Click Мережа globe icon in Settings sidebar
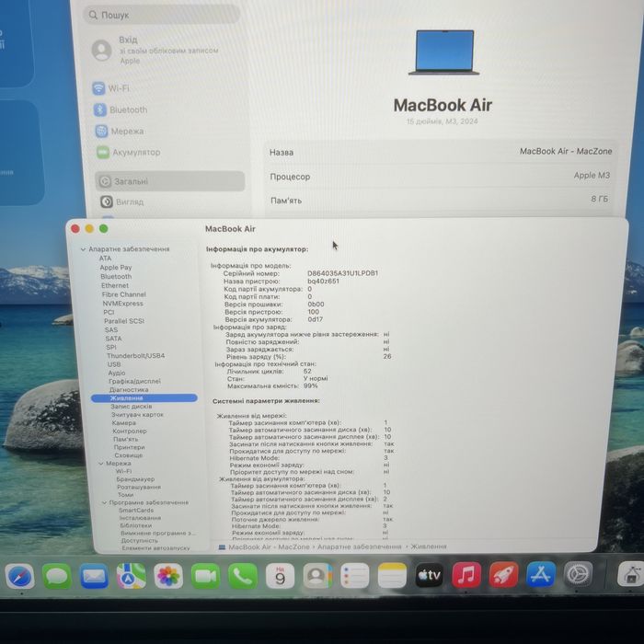Screen dimensions: 644x644 (x=101, y=131)
